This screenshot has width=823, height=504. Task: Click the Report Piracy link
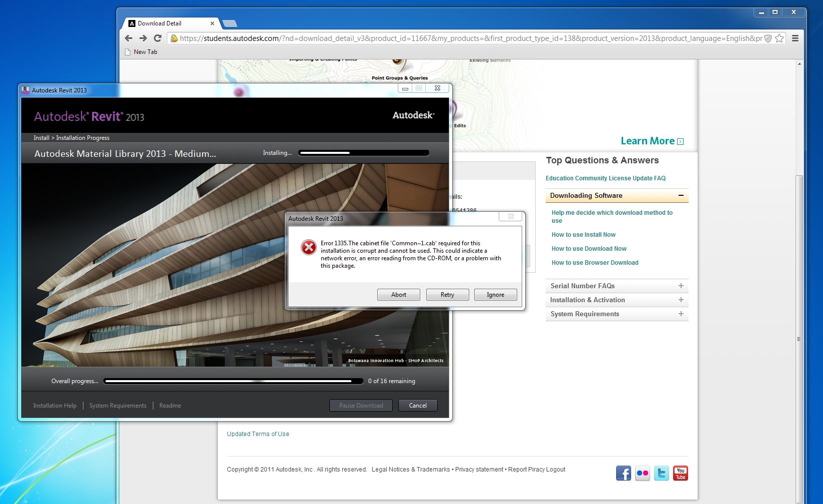coord(526,470)
